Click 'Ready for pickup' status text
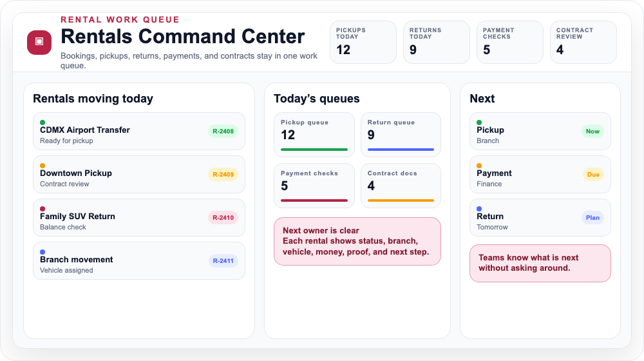644x361 pixels. coord(66,141)
